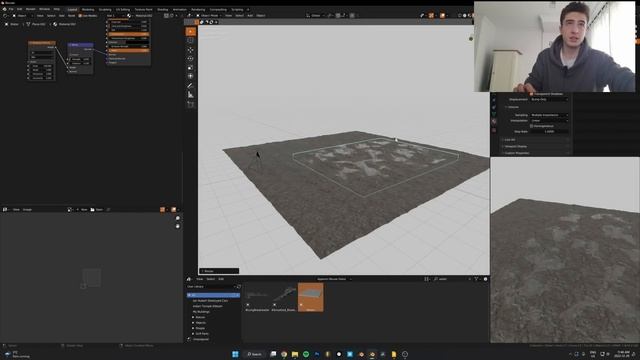Open the volume Sampling dropdown
640x360 pixels.
pyautogui.click(x=549, y=115)
